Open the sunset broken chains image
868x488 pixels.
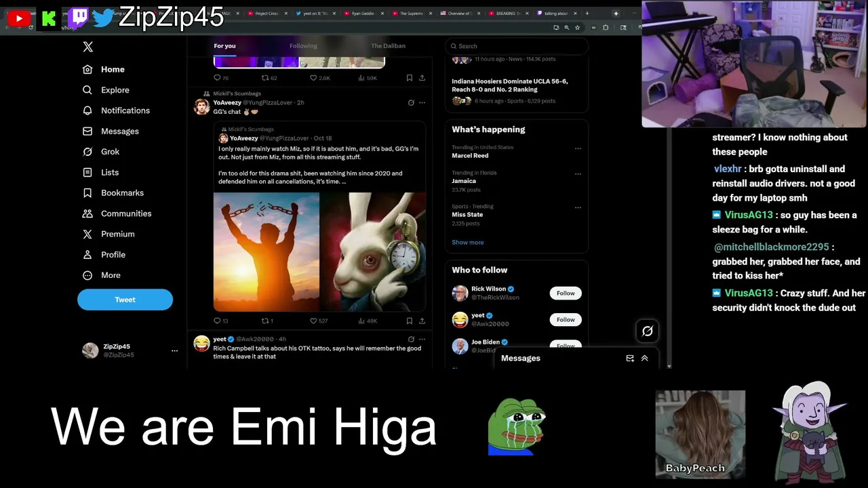[x=266, y=251]
